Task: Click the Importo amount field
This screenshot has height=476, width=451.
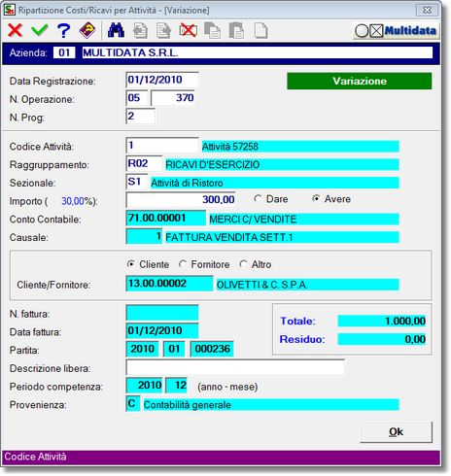Action: pyautogui.click(x=181, y=200)
